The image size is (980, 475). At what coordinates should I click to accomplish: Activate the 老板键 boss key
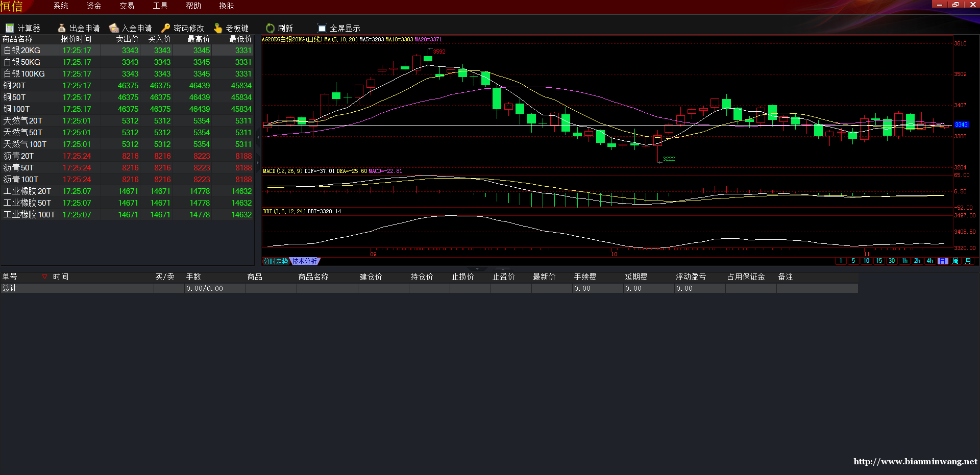[x=231, y=28]
